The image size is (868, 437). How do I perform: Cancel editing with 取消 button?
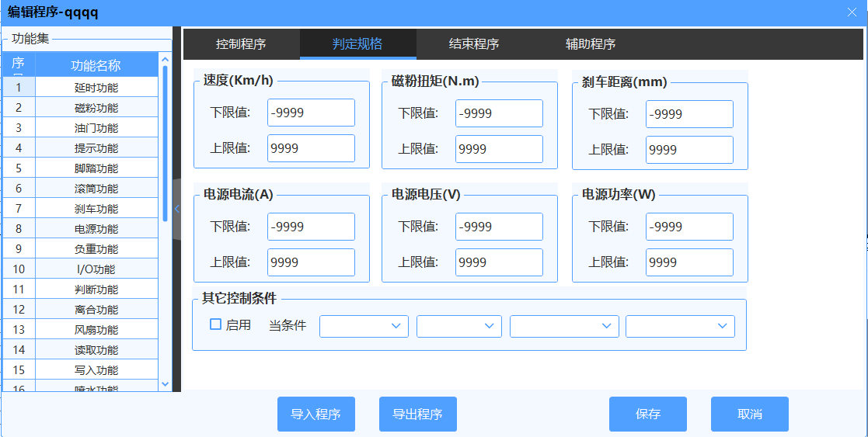coord(750,414)
